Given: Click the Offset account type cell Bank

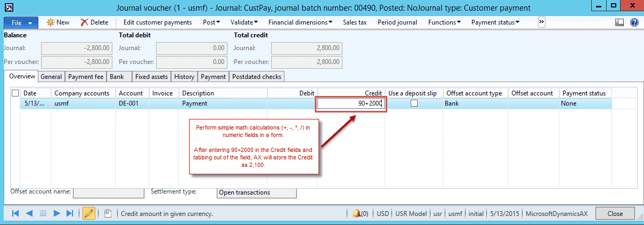Looking at the screenshot, I should coord(476,103).
